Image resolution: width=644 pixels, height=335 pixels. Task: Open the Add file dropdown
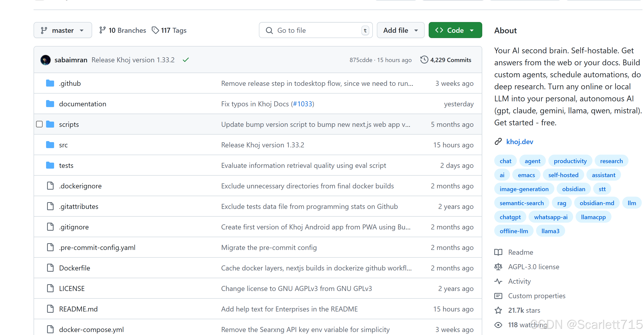pos(400,30)
